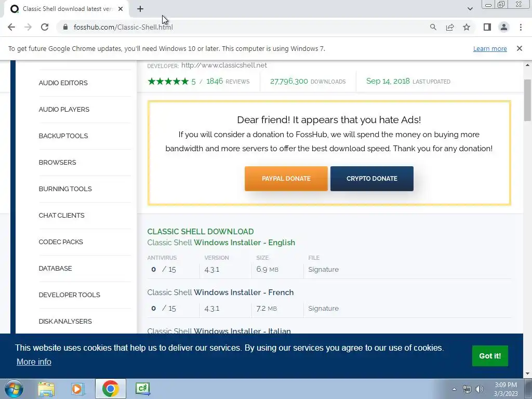Click the scrollbar up arrow
532x399 pixels.
coord(527,65)
